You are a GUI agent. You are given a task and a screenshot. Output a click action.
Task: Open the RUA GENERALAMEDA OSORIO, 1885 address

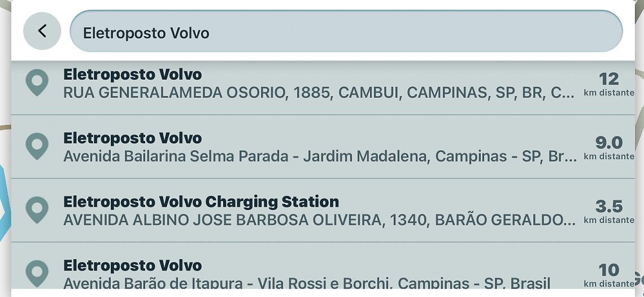319,92
